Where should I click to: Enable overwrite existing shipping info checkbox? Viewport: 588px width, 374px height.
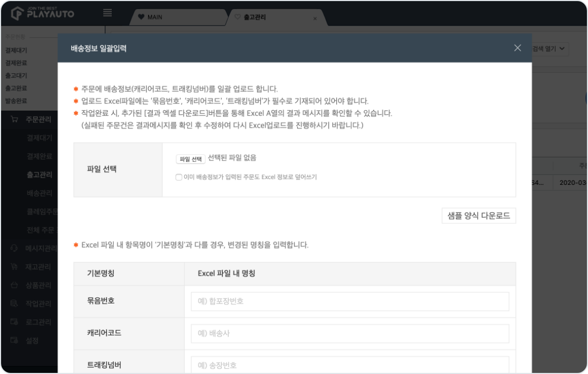179,177
